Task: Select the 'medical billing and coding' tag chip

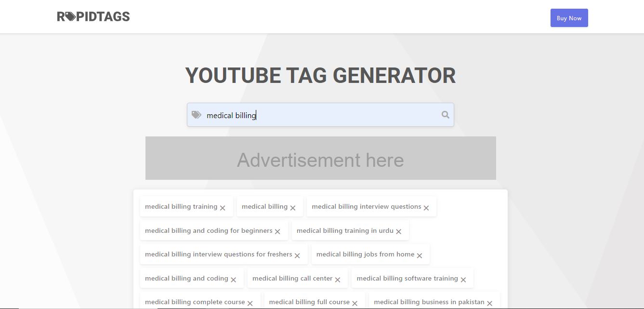Action: [x=186, y=278]
